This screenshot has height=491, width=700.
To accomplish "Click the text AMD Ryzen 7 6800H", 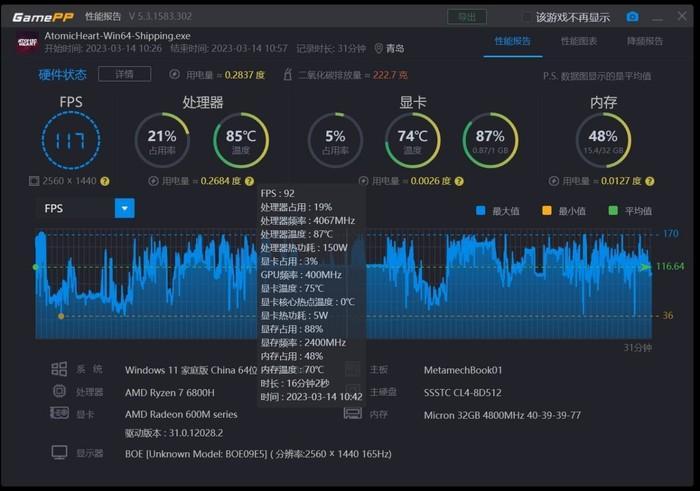I will 170,393.
